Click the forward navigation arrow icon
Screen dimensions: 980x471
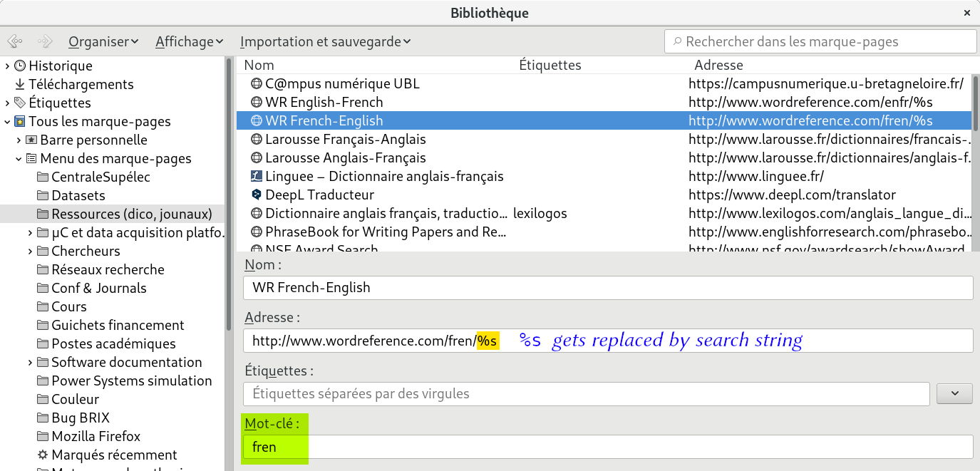click(45, 41)
